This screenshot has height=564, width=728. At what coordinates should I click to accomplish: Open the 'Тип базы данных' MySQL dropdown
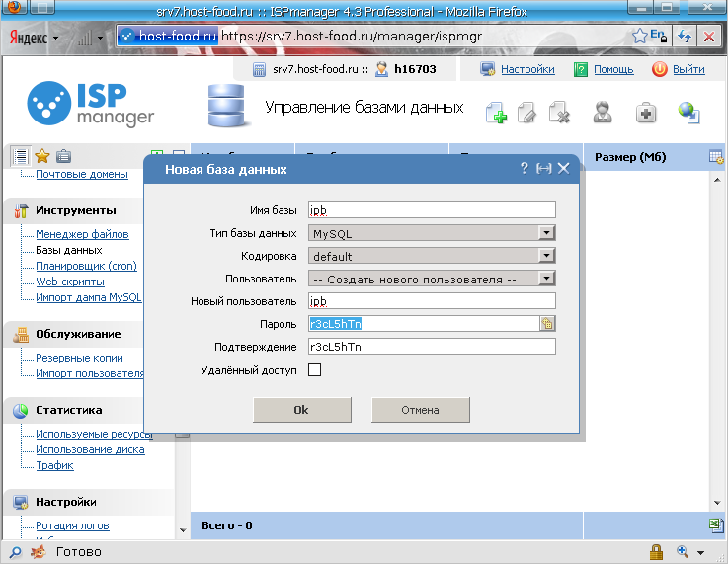click(x=432, y=233)
